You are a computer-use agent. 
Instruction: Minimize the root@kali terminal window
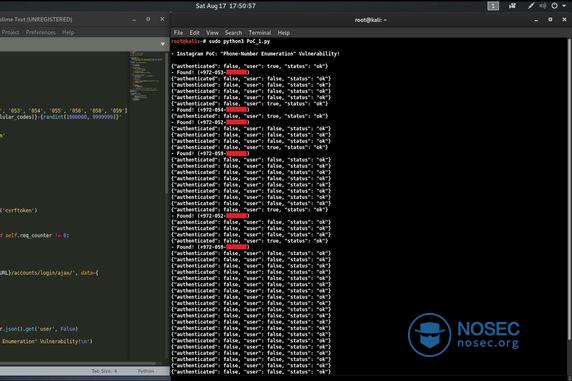click(536, 20)
